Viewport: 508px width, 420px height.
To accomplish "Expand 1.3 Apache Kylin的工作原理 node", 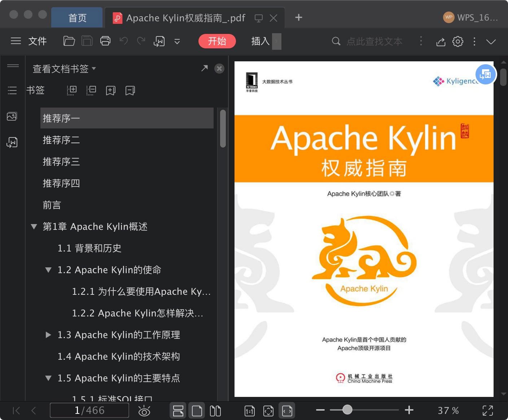I will (x=48, y=335).
